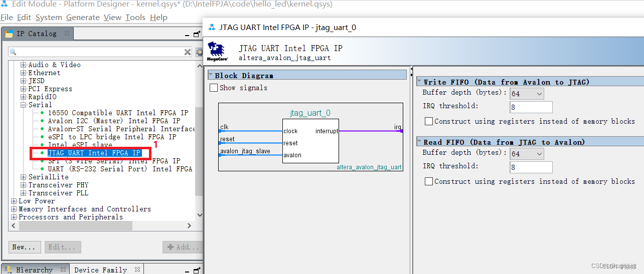Select JTAG UART Intel FPGA IP entry
644x274 pixels.
pyautogui.click(x=94, y=153)
